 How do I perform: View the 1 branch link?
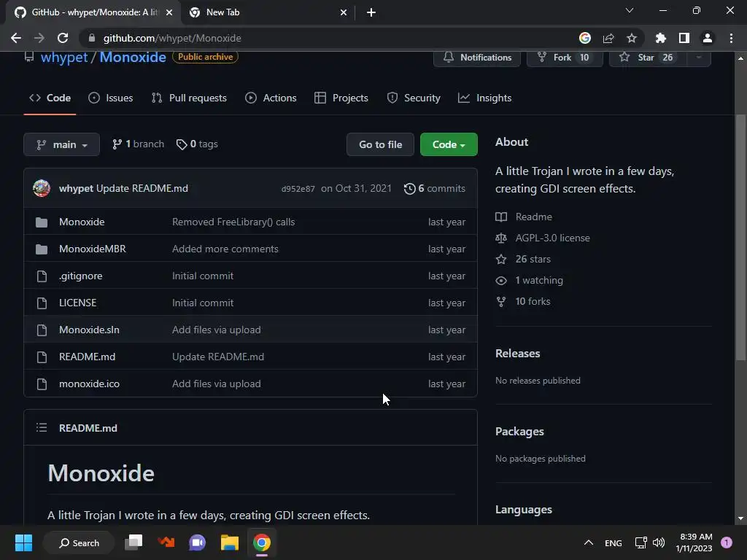[138, 144]
